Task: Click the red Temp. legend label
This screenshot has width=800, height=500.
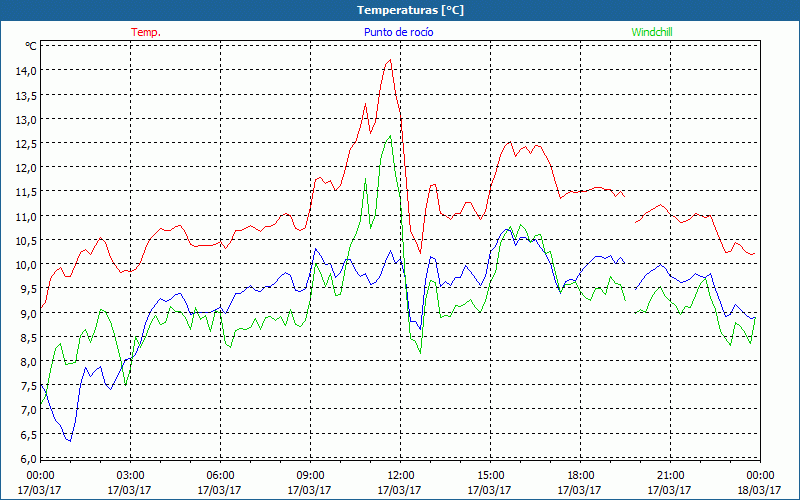Action: coord(146,32)
